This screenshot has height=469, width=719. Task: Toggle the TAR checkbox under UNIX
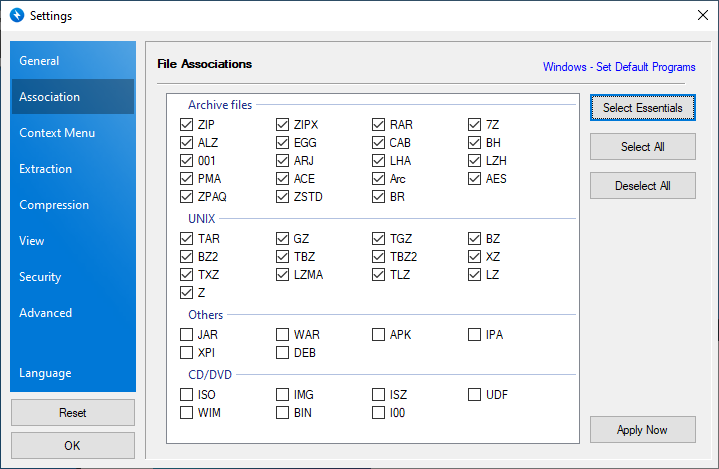tap(187, 239)
